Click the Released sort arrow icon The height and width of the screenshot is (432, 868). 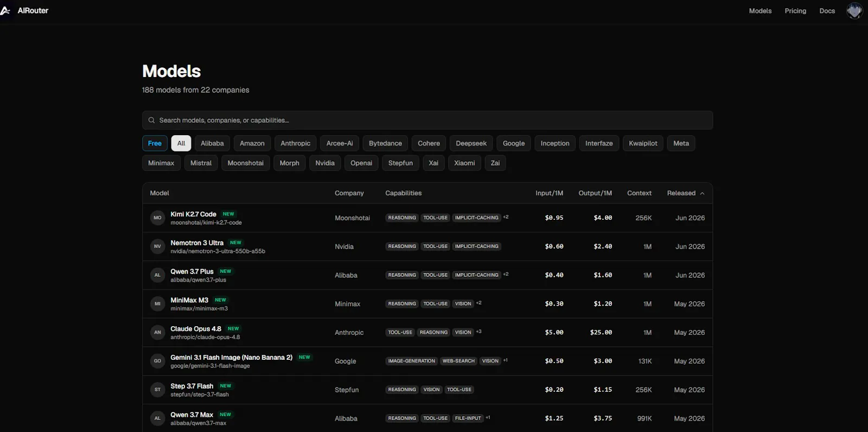pyautogui.click(x=702, y=193)
